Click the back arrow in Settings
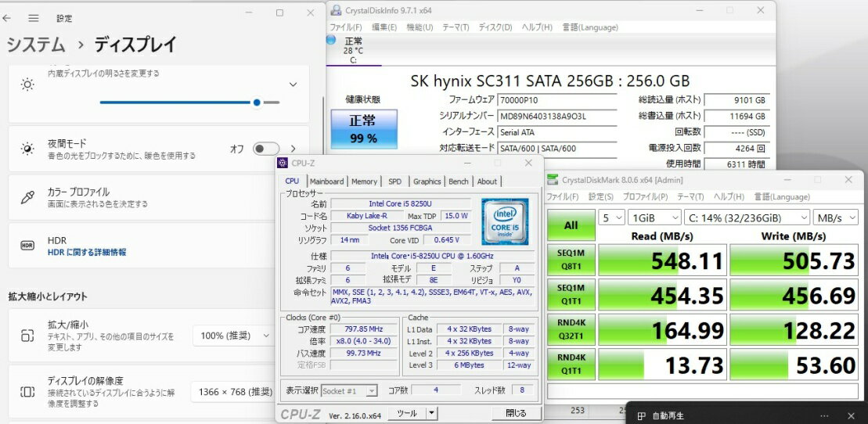 tap(7, 17)
